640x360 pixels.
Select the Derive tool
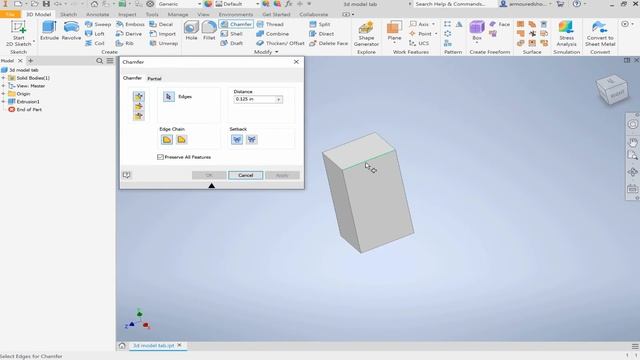click(x=129, y=34)
